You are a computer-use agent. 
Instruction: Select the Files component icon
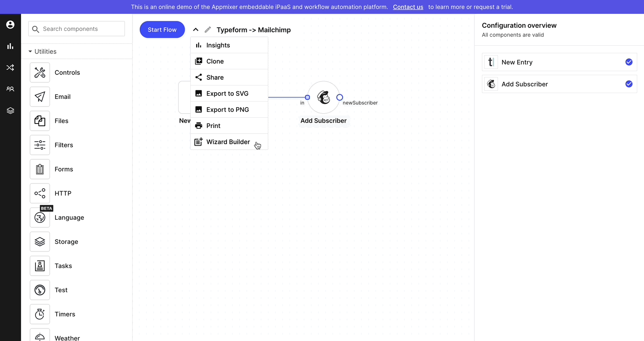(x=40, y=121)
